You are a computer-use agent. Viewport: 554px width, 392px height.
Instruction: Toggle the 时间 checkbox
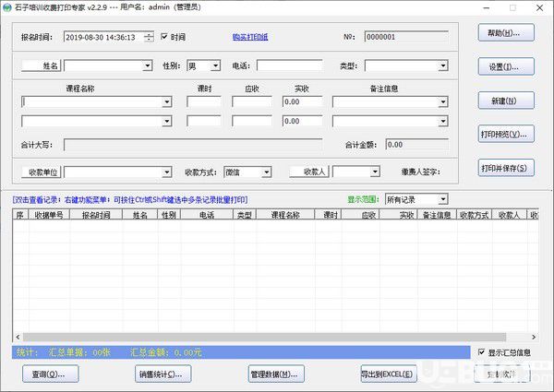click(x=164, y=36)
